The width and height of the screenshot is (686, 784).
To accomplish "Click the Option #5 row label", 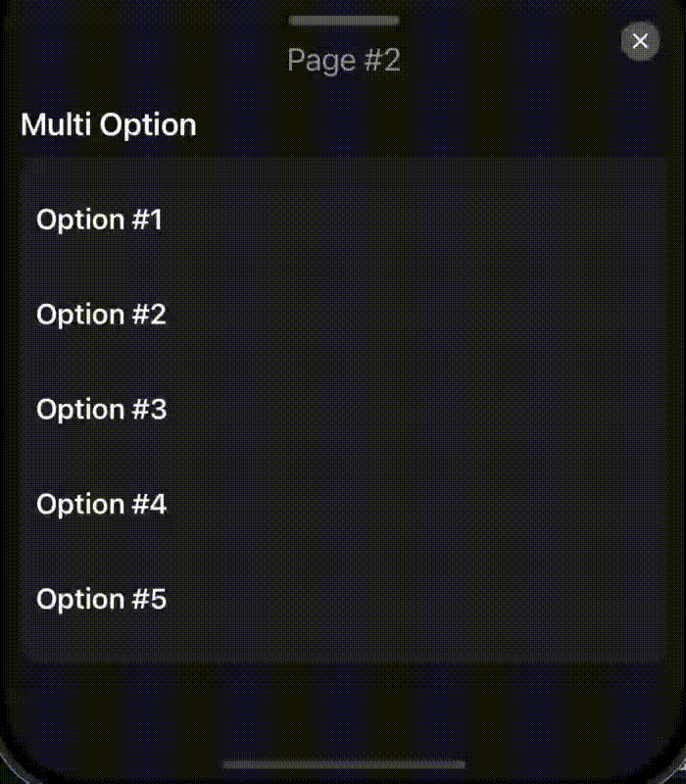I will (101, 599).
